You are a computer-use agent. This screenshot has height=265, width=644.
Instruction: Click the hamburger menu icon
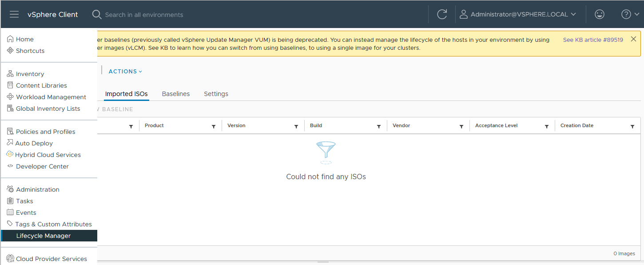[x=14, y=14]
